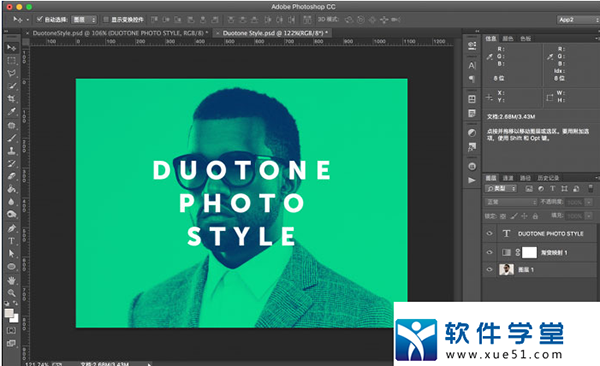
Task: Select the Eraser tool
Action: pos(11,176)
